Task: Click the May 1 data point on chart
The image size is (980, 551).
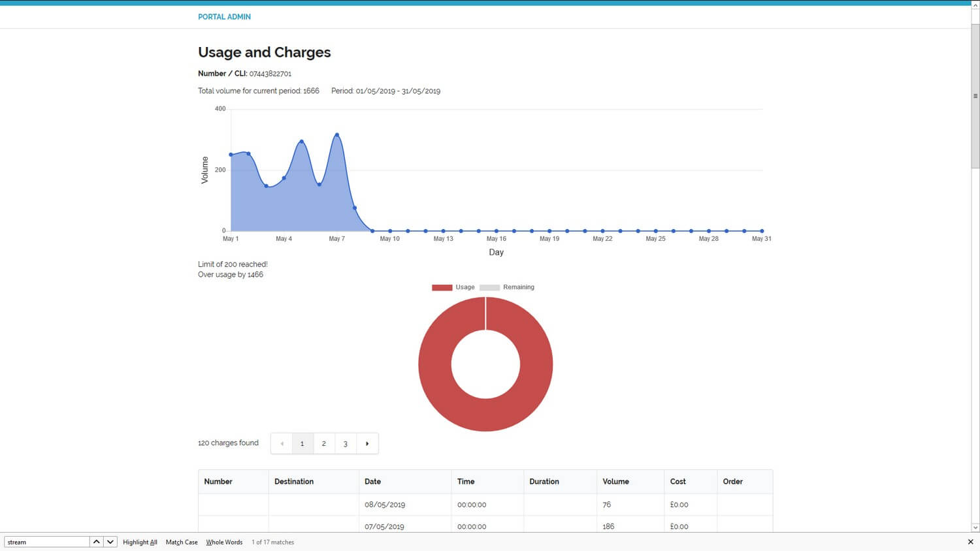Action: (x=231, y=154)
